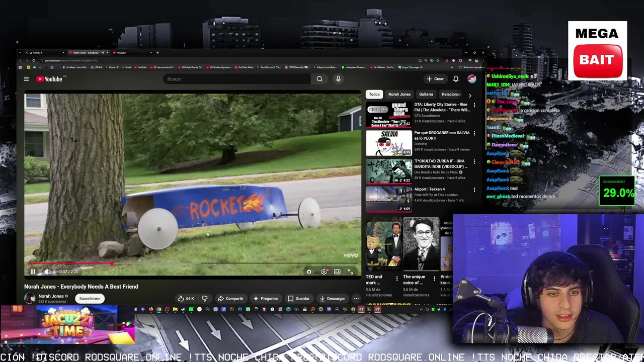Open the player settings gear
Screen dimensions: 644x362
click(324, 271)
